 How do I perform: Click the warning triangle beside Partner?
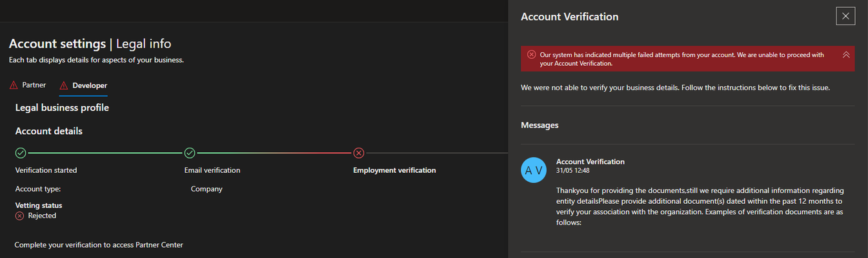pos(14,86)
